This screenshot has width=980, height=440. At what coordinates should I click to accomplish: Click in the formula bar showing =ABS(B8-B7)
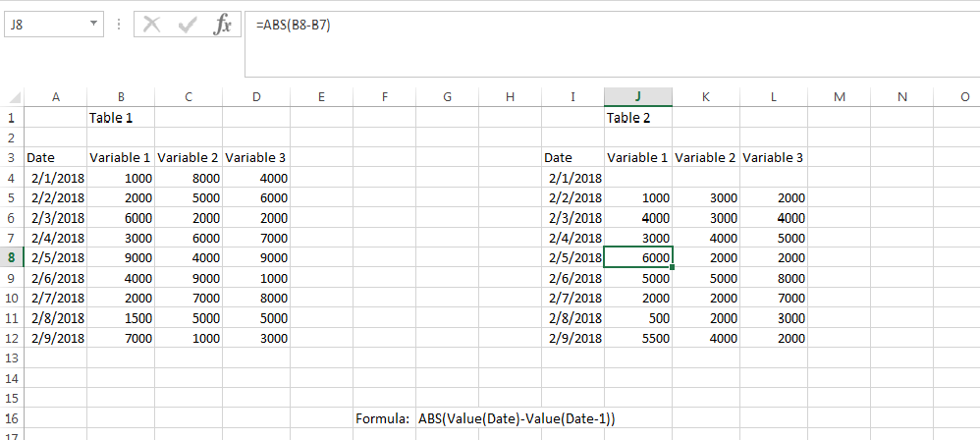point(613,44)
